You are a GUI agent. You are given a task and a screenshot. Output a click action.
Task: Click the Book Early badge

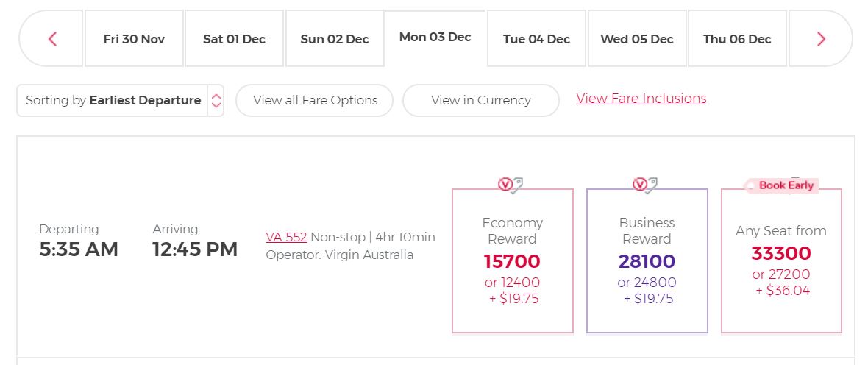click(782, 185)
